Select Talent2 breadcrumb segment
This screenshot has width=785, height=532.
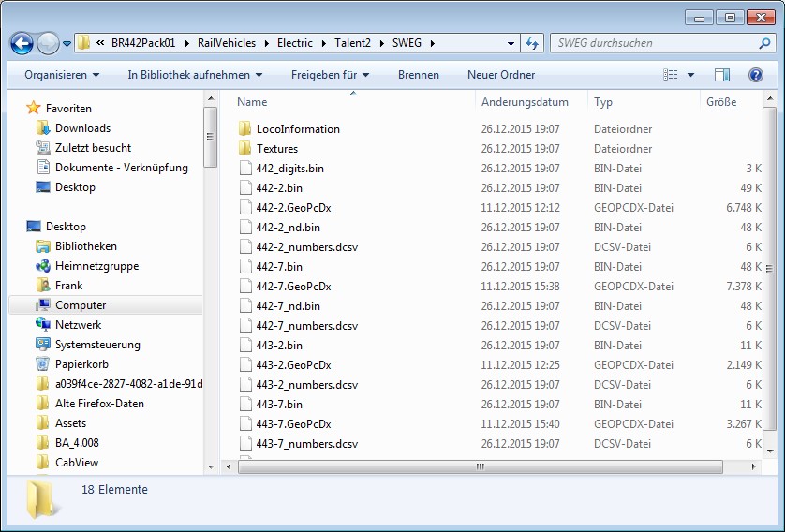(352, 43)
